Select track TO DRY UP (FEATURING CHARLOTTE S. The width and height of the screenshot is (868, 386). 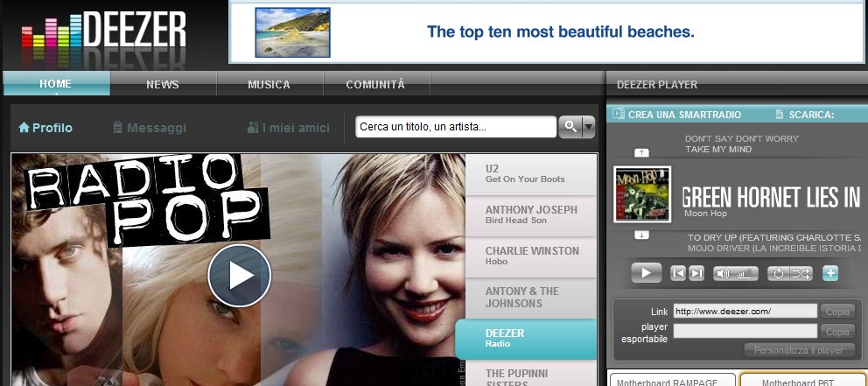click(773, 237)
